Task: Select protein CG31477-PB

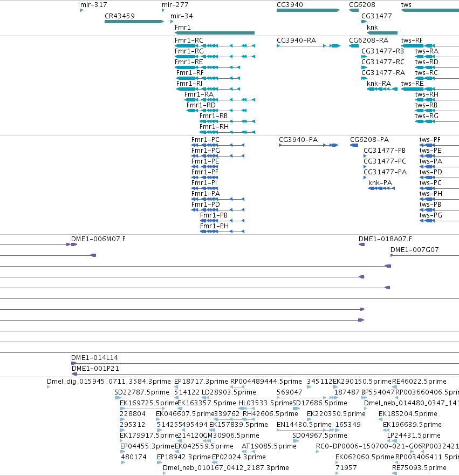Action: coord(385,151)
